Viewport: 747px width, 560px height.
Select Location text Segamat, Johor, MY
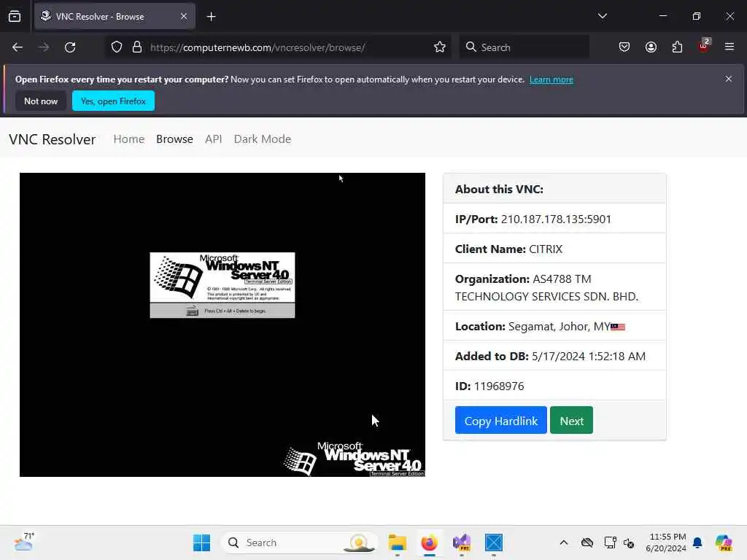click(559, 327)
